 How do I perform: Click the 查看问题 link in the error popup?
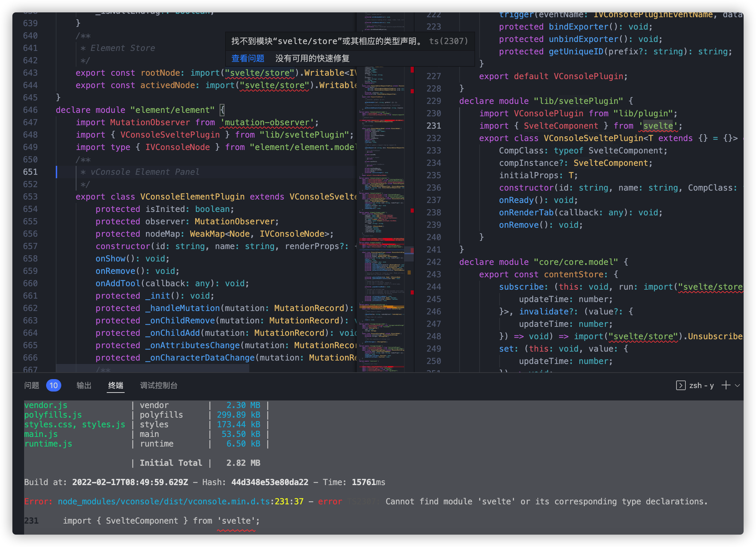pyautogui.click(x=247, y=58)
